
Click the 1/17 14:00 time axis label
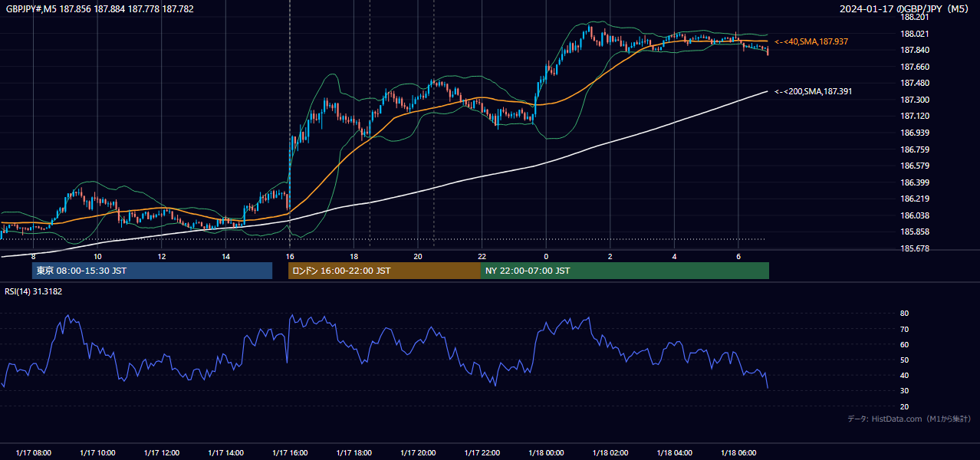tap(225, 452)
